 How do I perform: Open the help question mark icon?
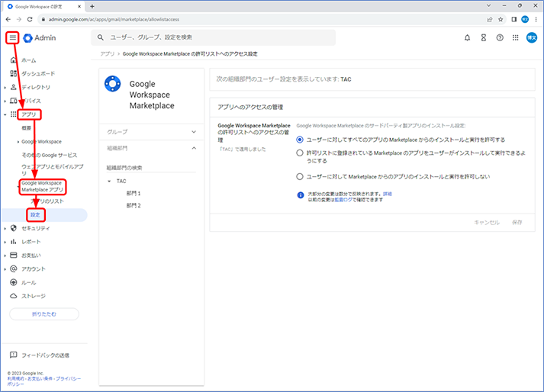(x=500, y=38)
